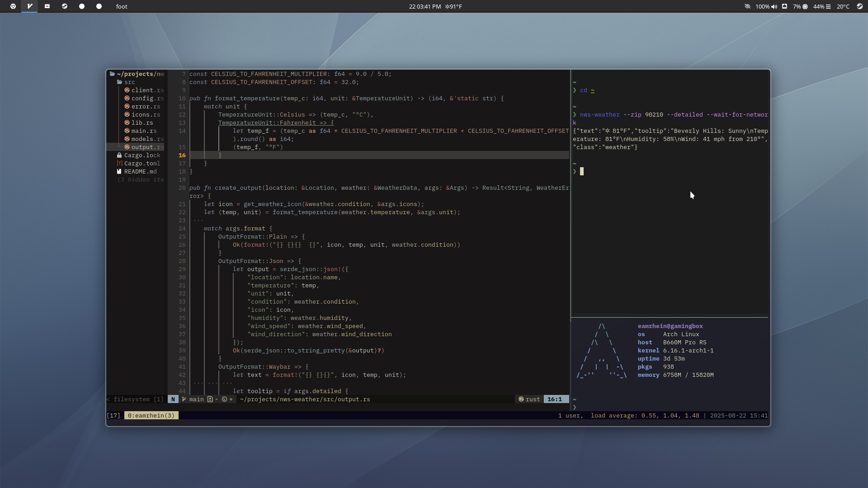Click the volume speaker icon showing 100%
Image resolution: width=868 pixels, height=488 pixels.
click(x=774, y=6)
